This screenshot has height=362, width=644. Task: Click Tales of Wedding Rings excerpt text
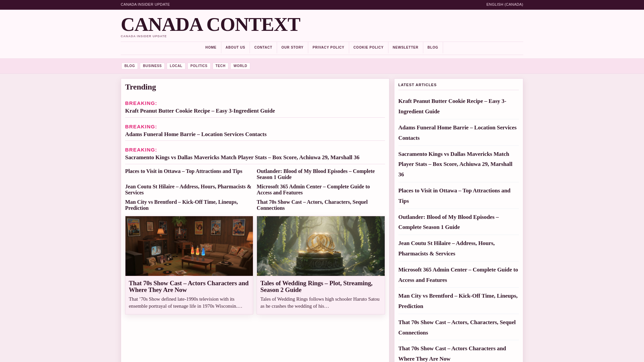(320, 303)
